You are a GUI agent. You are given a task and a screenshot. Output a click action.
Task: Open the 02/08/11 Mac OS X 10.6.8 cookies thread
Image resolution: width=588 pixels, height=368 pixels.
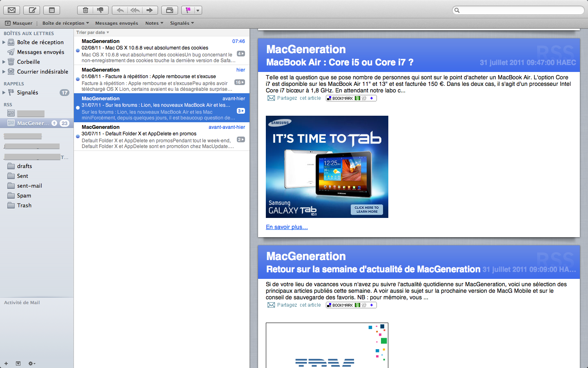coord(162,51)
